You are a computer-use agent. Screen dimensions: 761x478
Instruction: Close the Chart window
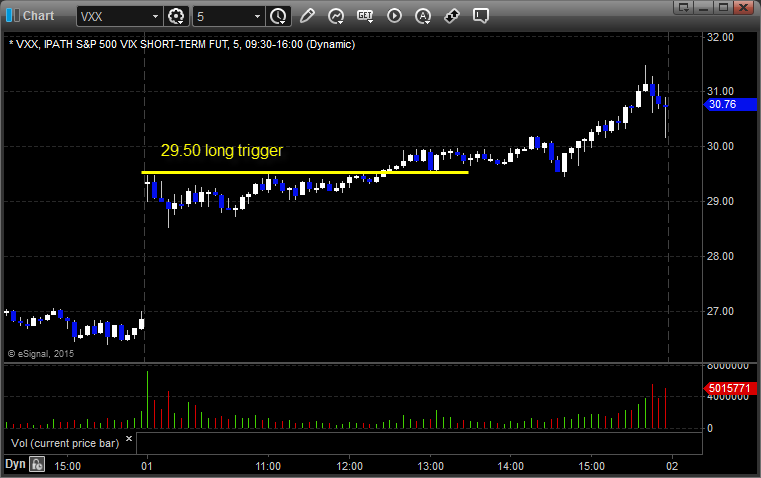point(743,7)
